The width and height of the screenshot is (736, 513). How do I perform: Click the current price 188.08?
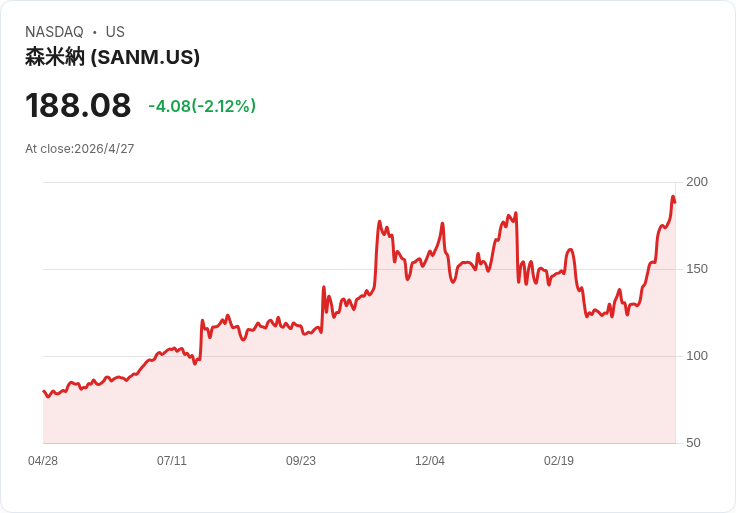78,105
